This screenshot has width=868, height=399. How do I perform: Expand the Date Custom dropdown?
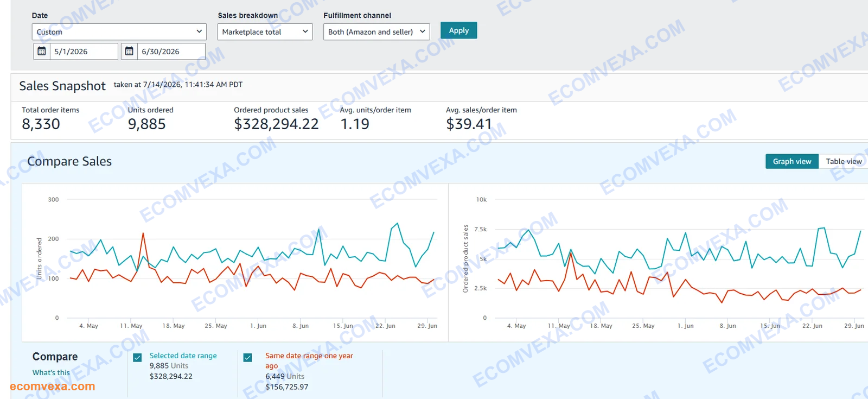pos(119,31)
